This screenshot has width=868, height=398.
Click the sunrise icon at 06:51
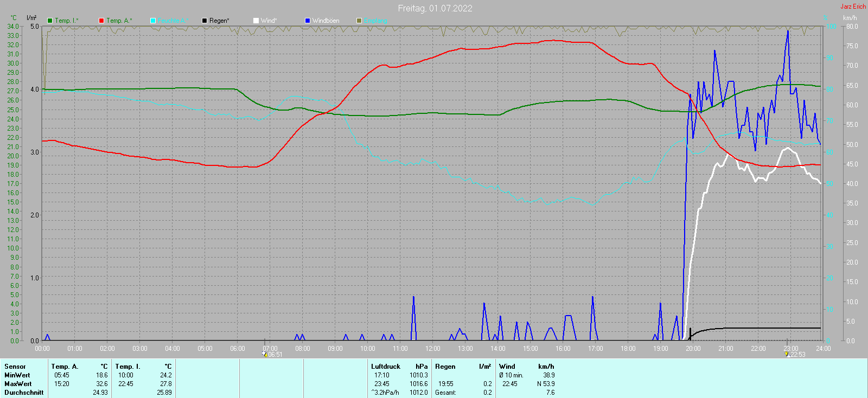tap(265, 354)
